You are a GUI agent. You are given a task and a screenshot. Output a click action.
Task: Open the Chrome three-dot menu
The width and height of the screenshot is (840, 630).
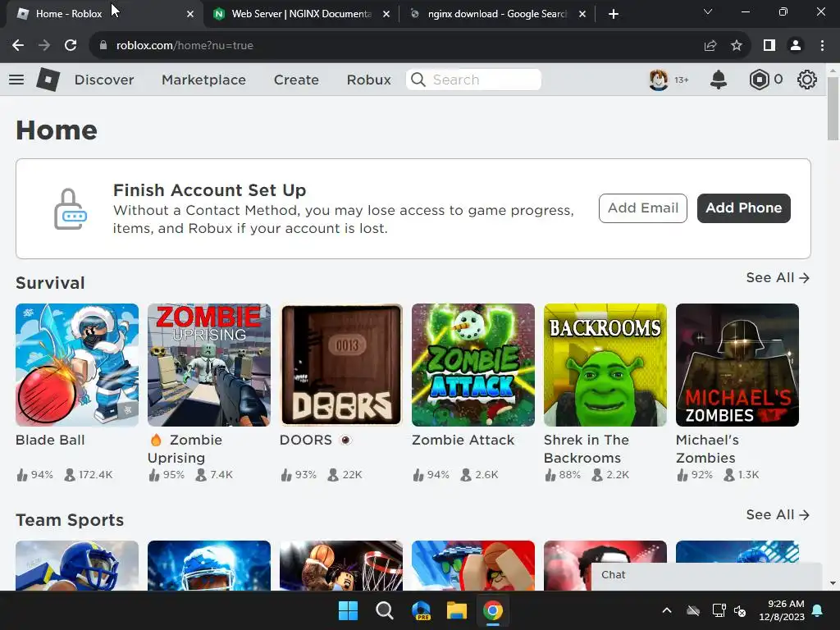click(x=822, y=46)
